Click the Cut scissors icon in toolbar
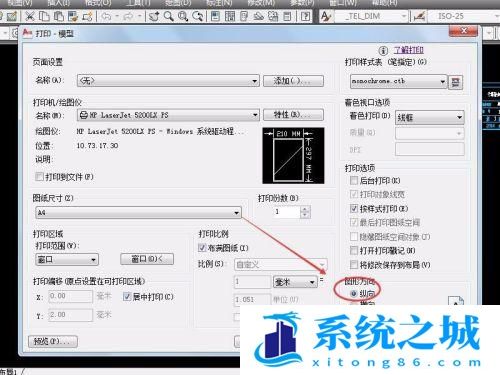This screenshot has height=375, width=500. (x=30, y=16)
